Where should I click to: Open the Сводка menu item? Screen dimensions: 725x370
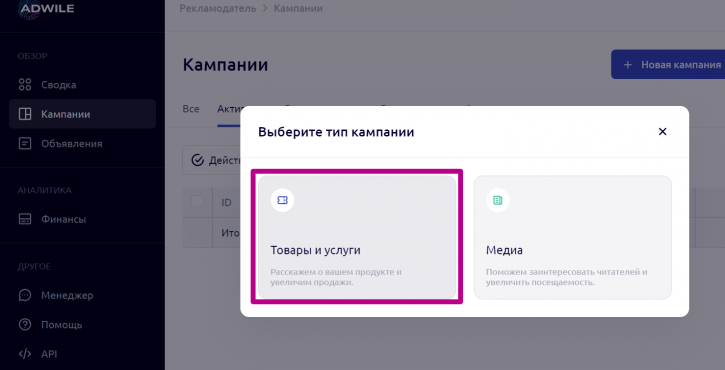[x=82, y=85]
